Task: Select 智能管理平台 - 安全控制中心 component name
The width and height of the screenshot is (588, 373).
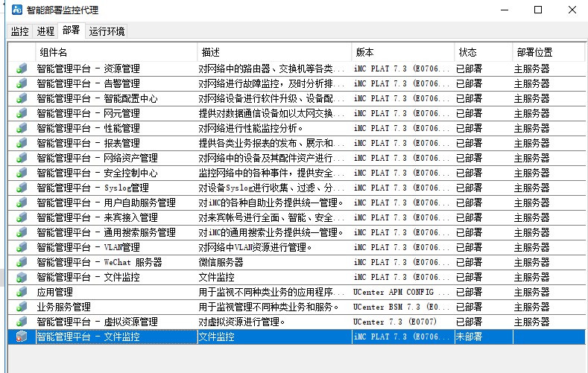Action: [97, 173]
